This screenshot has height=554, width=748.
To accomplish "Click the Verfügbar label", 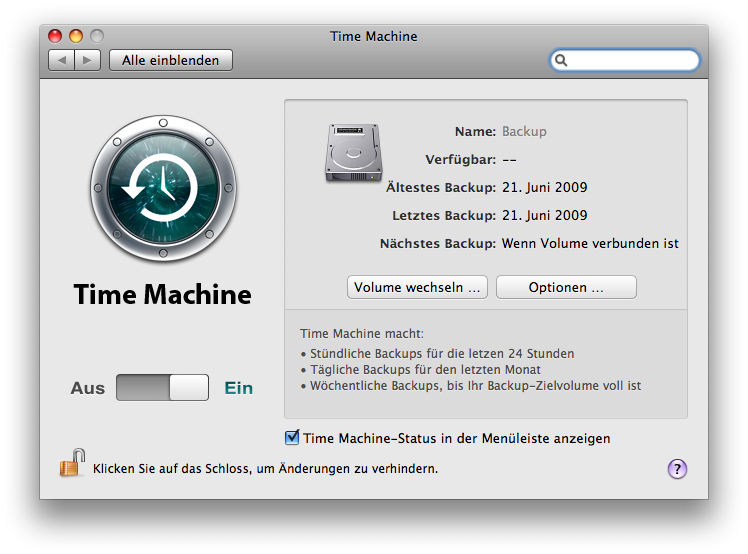I will (460, 159).
